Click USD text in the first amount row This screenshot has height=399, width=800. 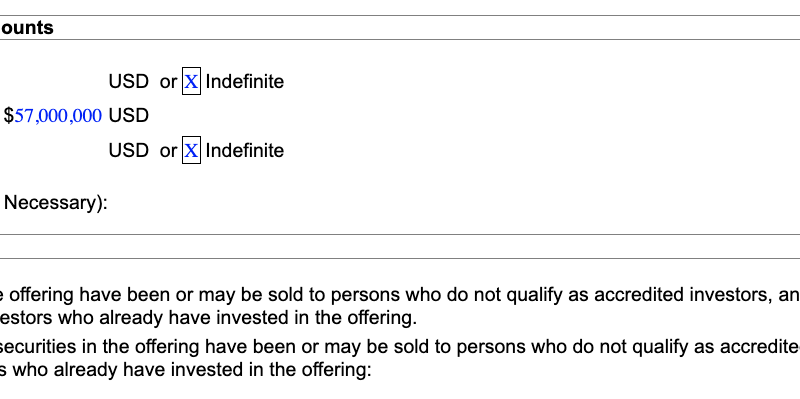point(129,81)
